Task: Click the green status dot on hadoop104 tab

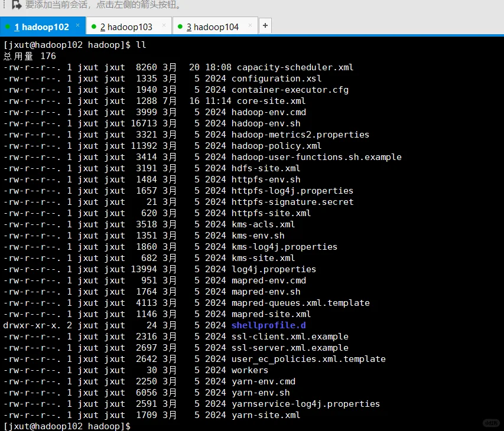Action: (x=180, y=27)
